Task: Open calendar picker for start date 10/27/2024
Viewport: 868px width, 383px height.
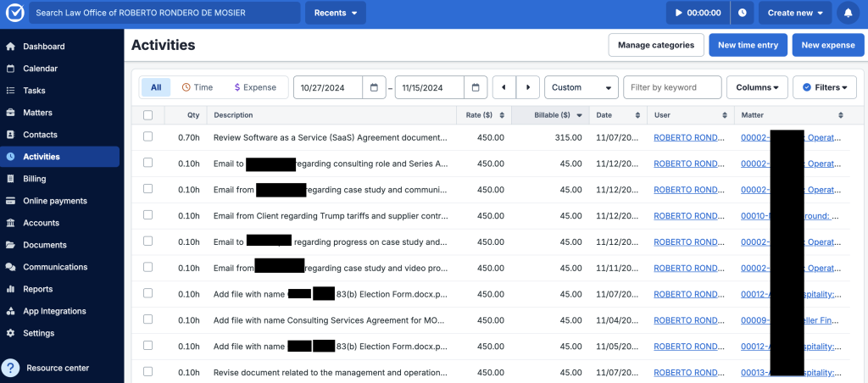Action: [x=374, y=87]
